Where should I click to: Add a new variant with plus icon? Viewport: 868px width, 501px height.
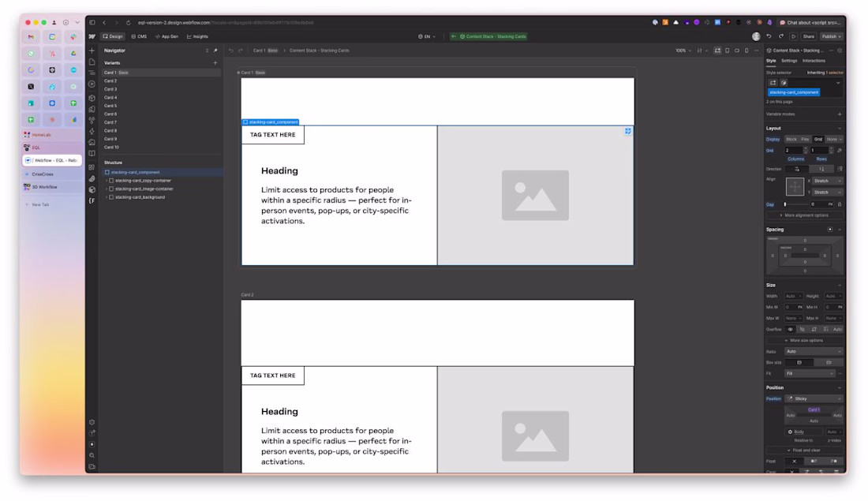215,63
